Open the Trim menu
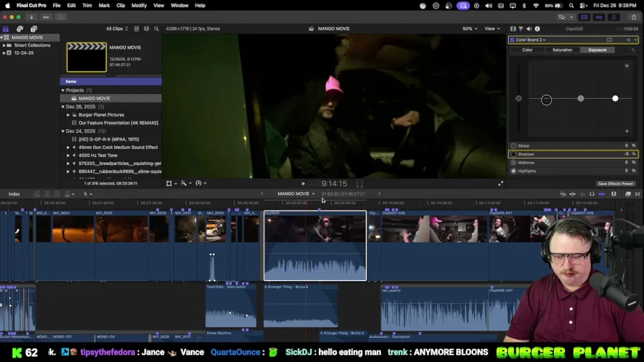The image size is (644, 362). pos(87,6)
